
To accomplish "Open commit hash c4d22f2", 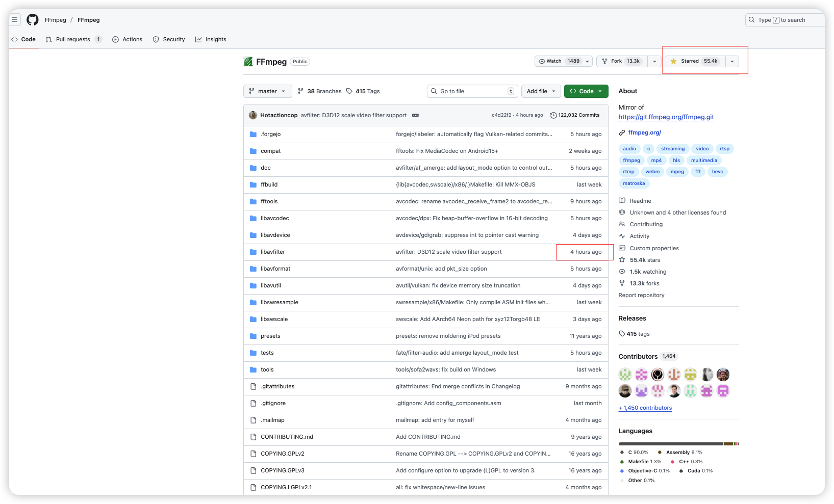I will pos(501,115).
